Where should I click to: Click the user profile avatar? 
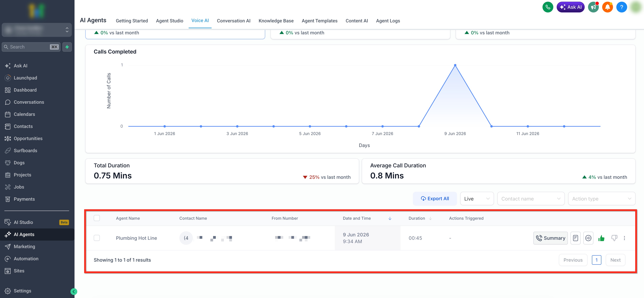tap(636, 7)
